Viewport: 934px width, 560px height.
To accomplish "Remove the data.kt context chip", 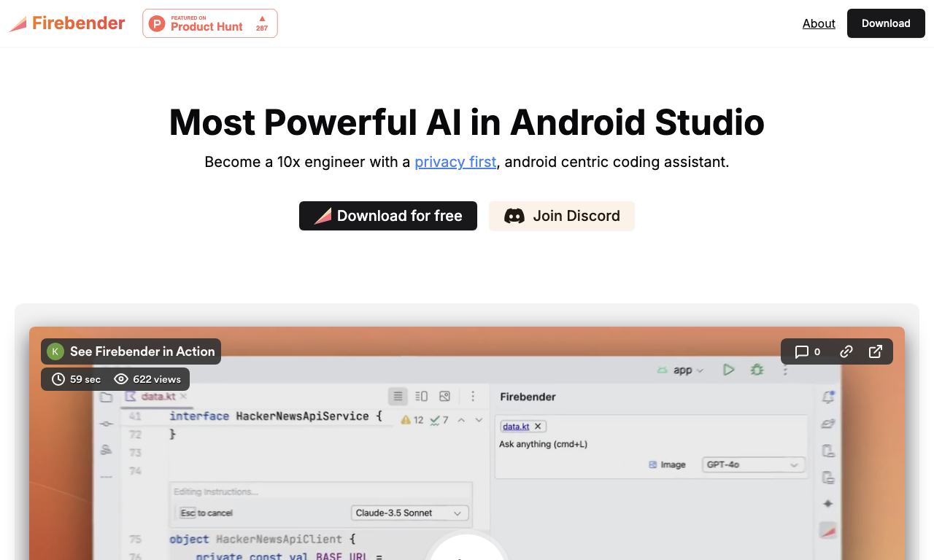I will tap(538, 427).
